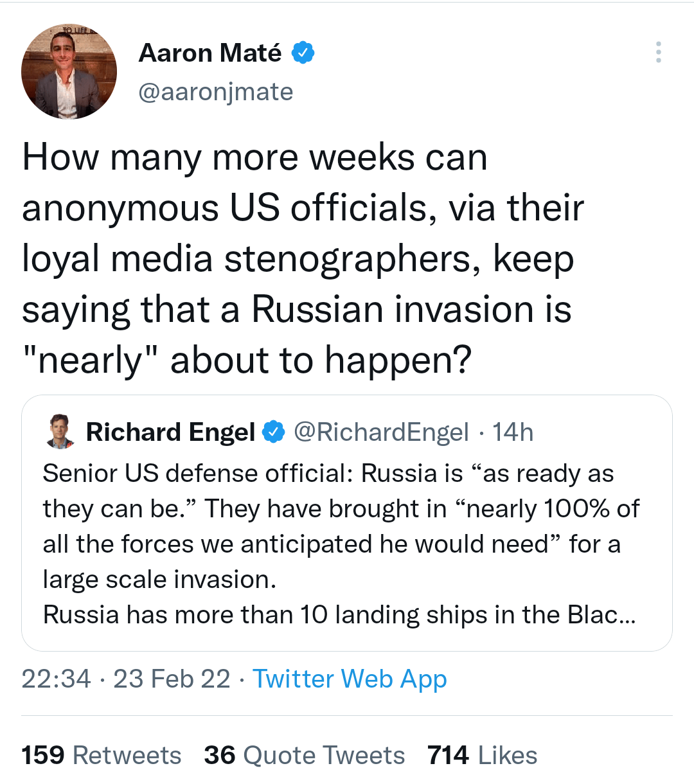Click Richard Engel's small avatar

(60, 431)
